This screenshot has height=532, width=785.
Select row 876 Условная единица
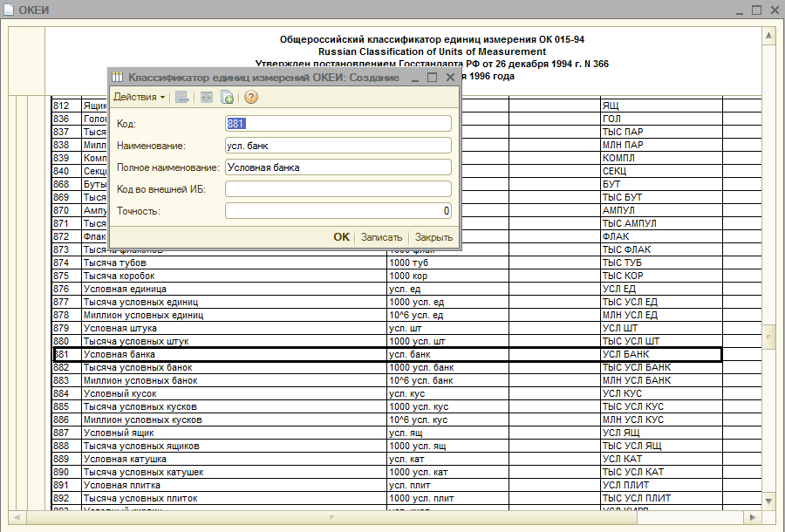pos(174,289)
